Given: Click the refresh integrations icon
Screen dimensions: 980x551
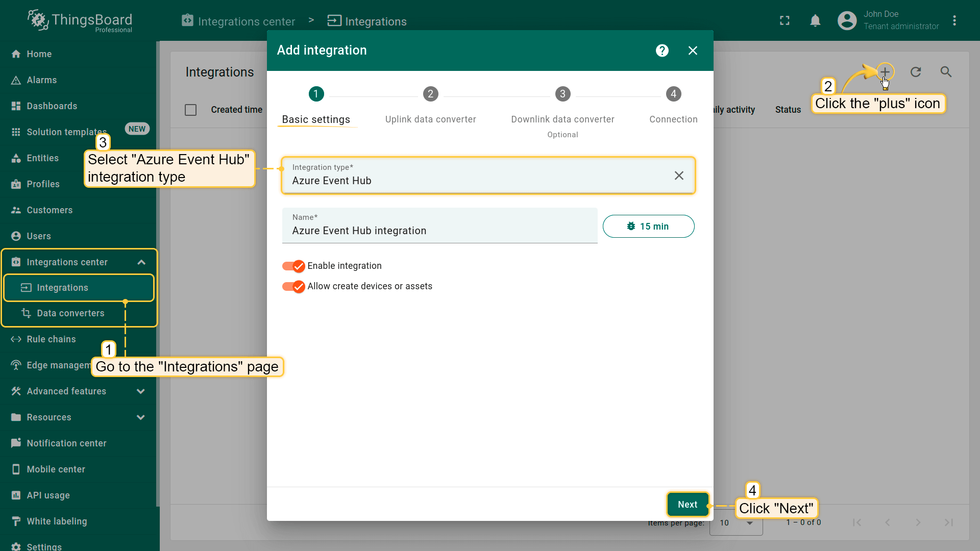Looking at the screenshot, I should point(916,72).
